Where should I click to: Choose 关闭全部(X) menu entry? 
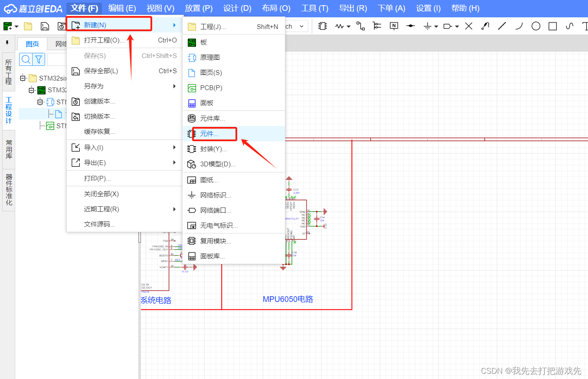coord(124,194)
